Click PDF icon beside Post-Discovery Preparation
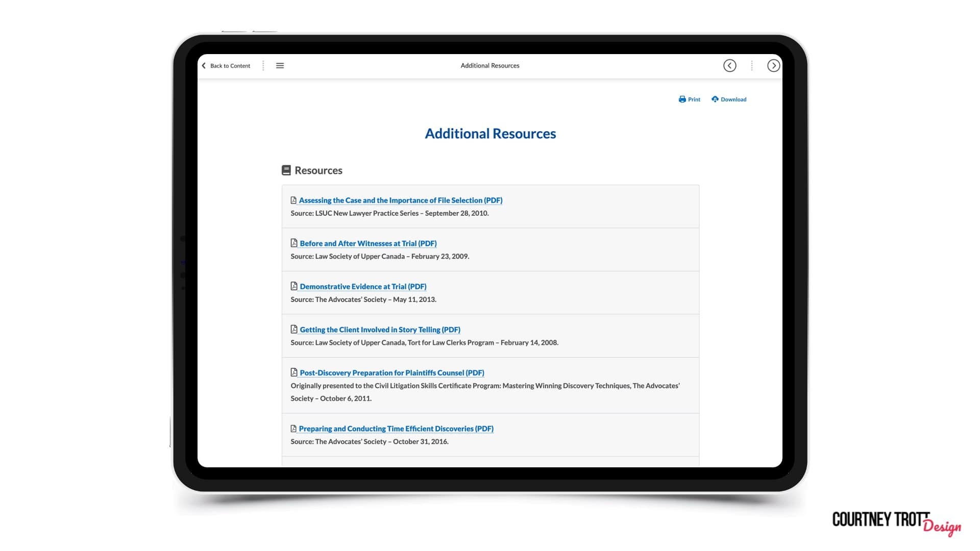This screenshot has width=980, height=551. pos(294,372)
